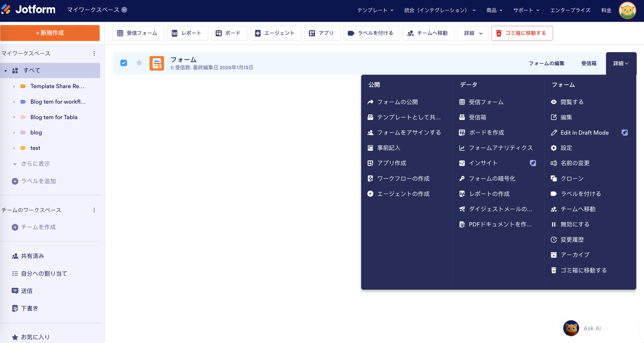Click the 新規作成 button
This screenshot has height=343, width=644.
click(50, 33)
